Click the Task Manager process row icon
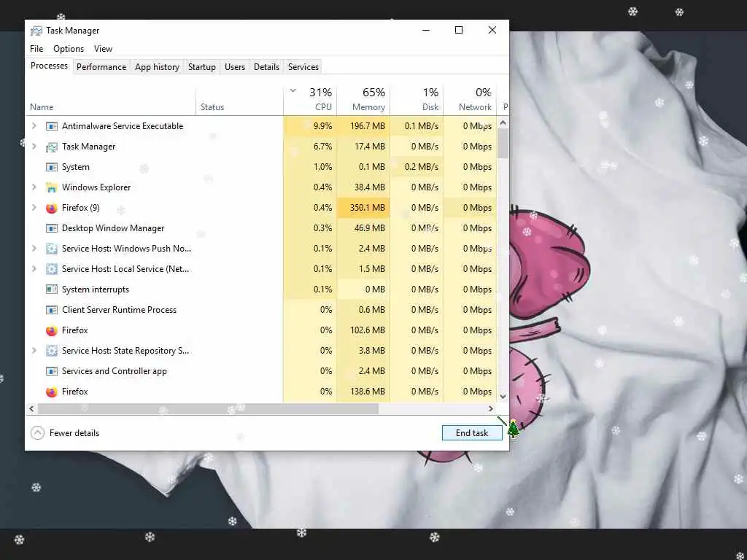 52,147
